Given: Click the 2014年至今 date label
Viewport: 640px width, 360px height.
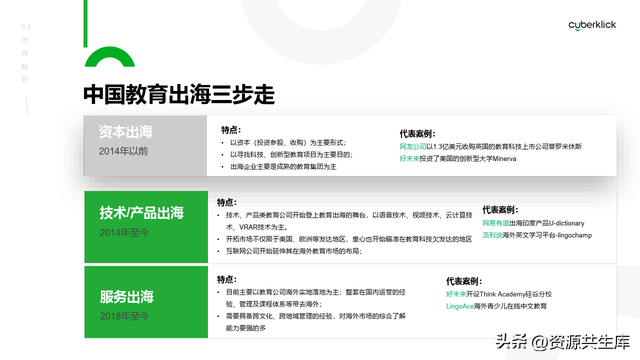Looking at the screenshot, I should (124, 233).
